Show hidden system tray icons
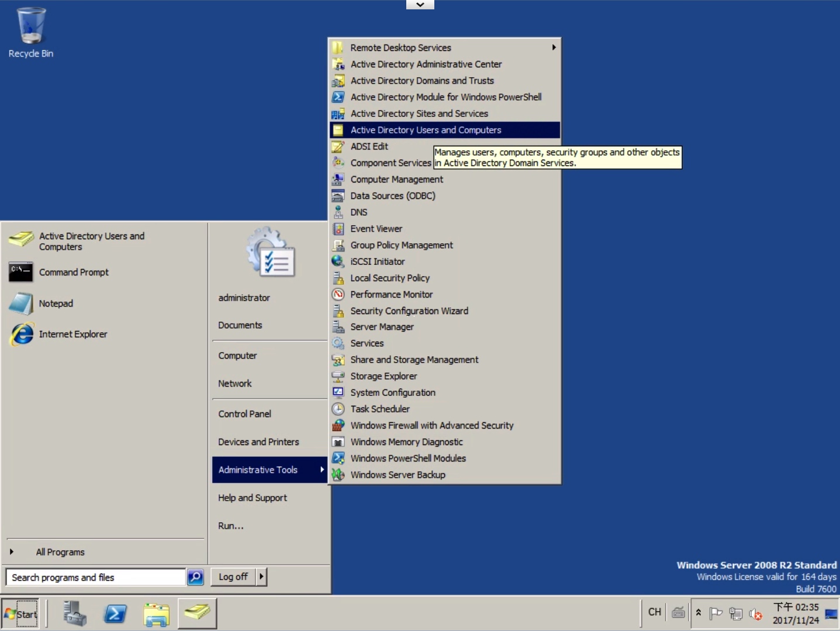 [x=698, y=613]
